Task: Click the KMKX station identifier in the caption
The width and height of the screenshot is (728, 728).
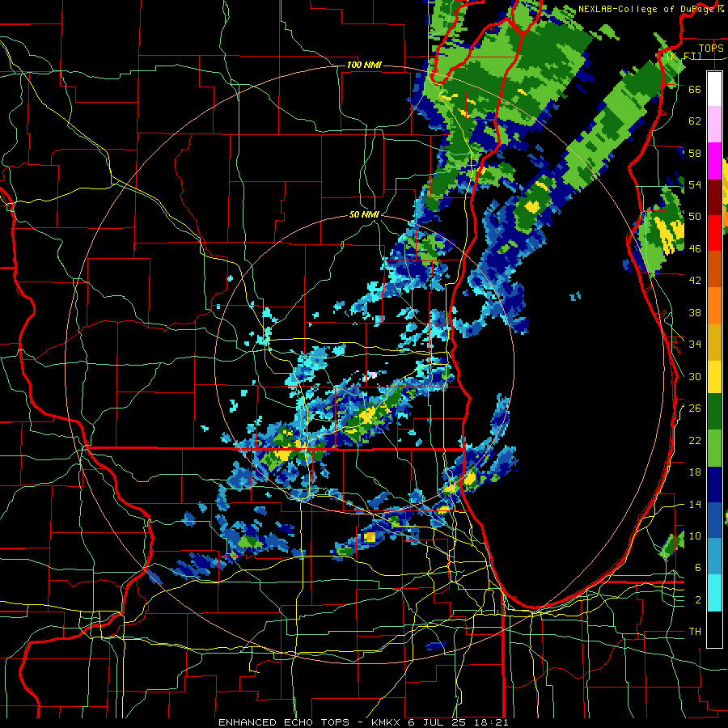Action: coord(385,722)
